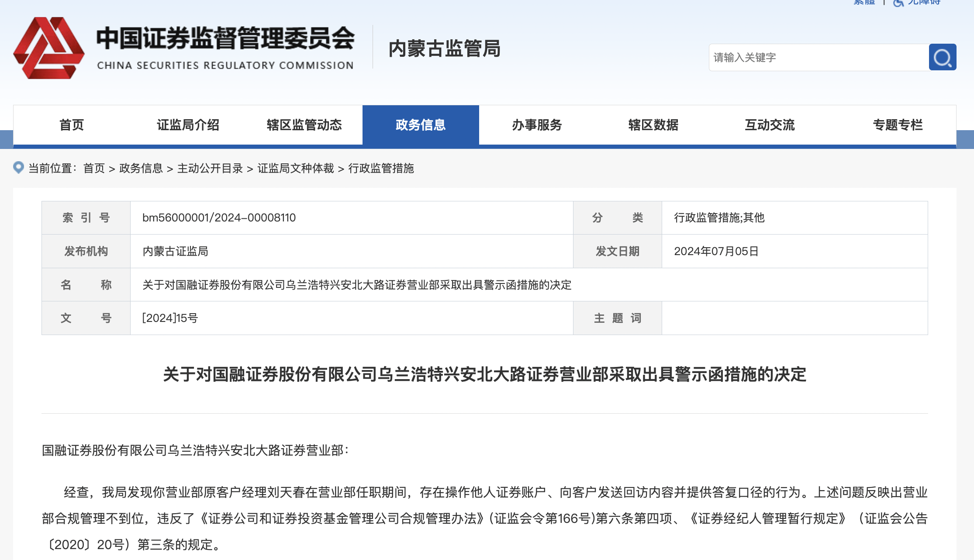Screen dimensions: 974x560
Task: Click the 内蒙古监管局 header title
Action: coord(445,48)
